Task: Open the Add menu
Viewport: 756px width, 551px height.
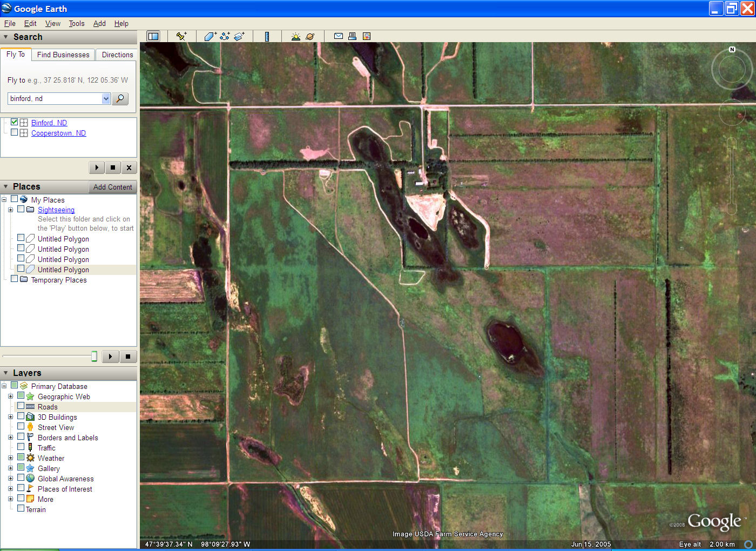Action: coord(99,23)
